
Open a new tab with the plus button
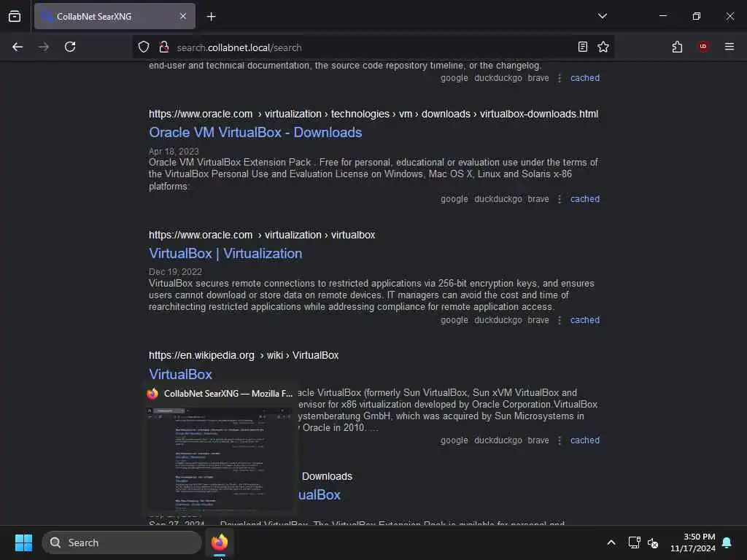click(x=211, y=17)
